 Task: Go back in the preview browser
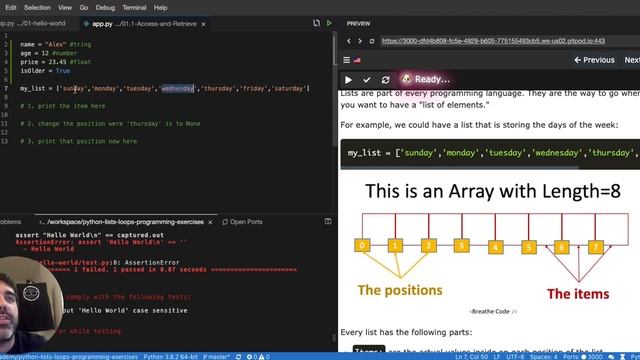tap(349, 41)
